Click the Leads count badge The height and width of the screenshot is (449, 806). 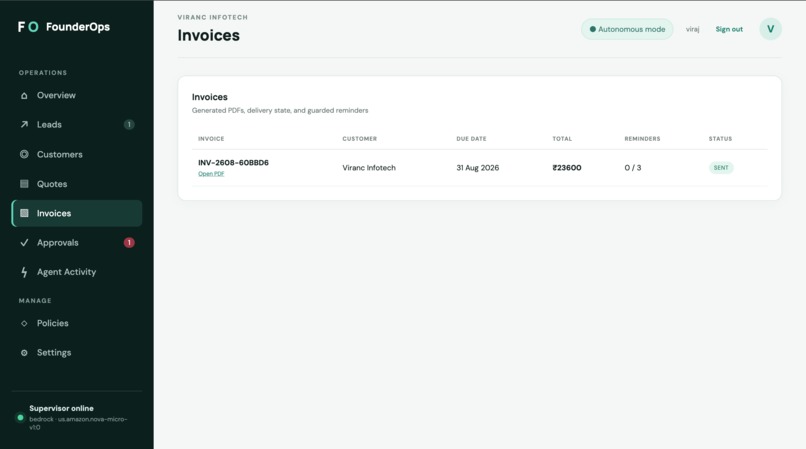pyautogui.click(x=129, y=124)
